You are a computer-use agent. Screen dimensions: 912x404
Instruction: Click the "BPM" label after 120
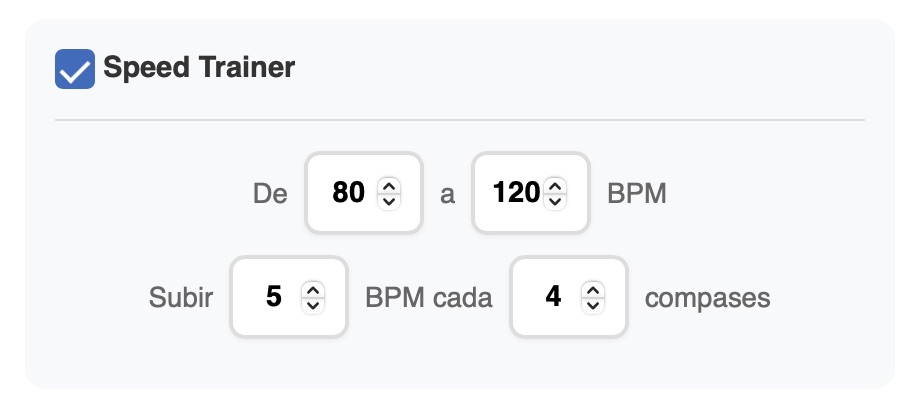point(637,193)
